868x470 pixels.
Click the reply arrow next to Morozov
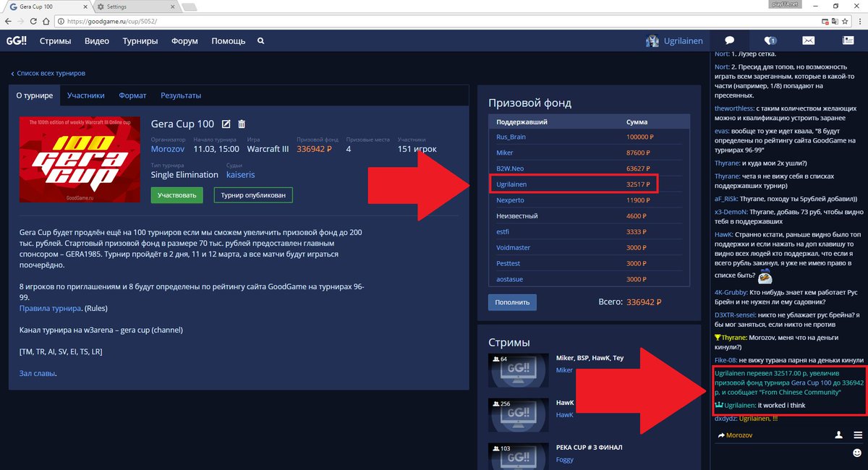click(721, 435)
